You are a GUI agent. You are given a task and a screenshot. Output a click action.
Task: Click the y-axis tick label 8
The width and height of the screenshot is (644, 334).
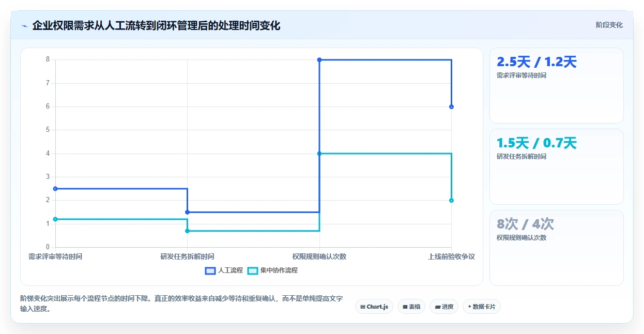(48, 59)
